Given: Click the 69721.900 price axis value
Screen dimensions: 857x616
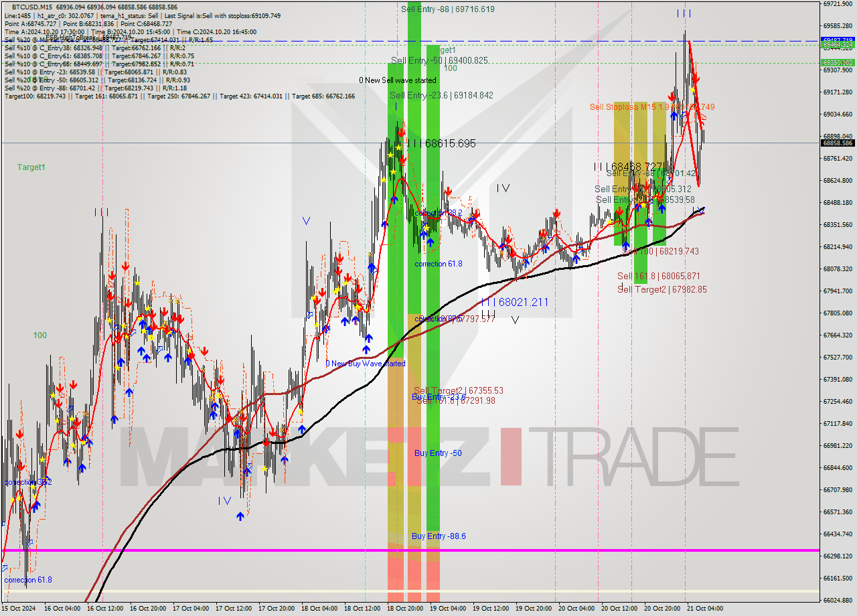Looking at the screenshot, I should pos(838,4).
